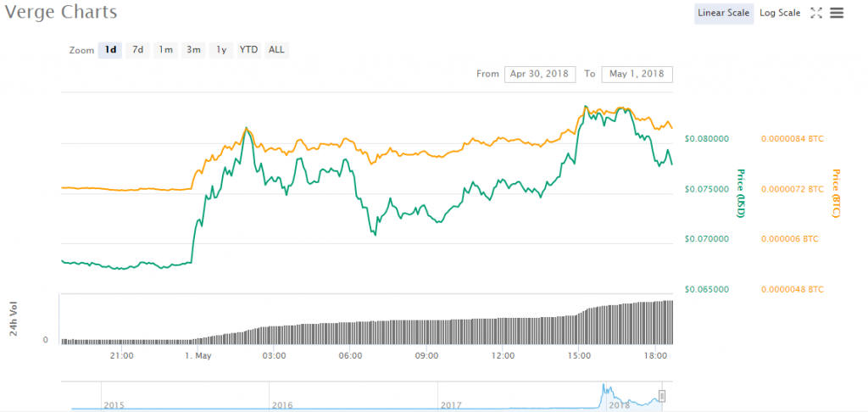Select the Verge Charts heading
868x412 pixels.
[61, 12]
